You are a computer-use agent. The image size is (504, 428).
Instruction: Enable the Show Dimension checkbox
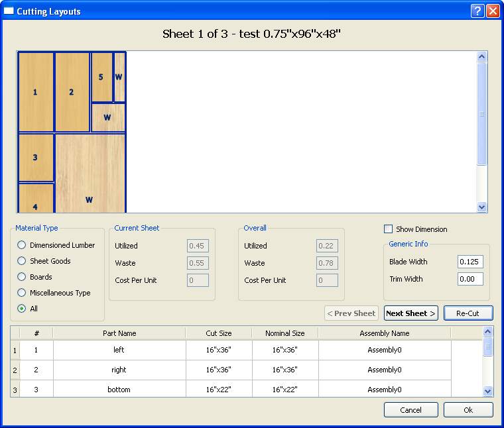389,229
